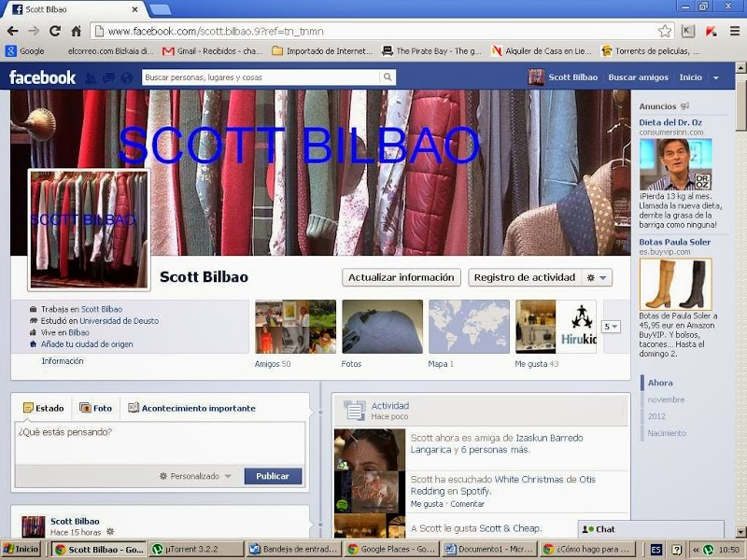Open the Fotos thumbnail

[x=382, y=326]
